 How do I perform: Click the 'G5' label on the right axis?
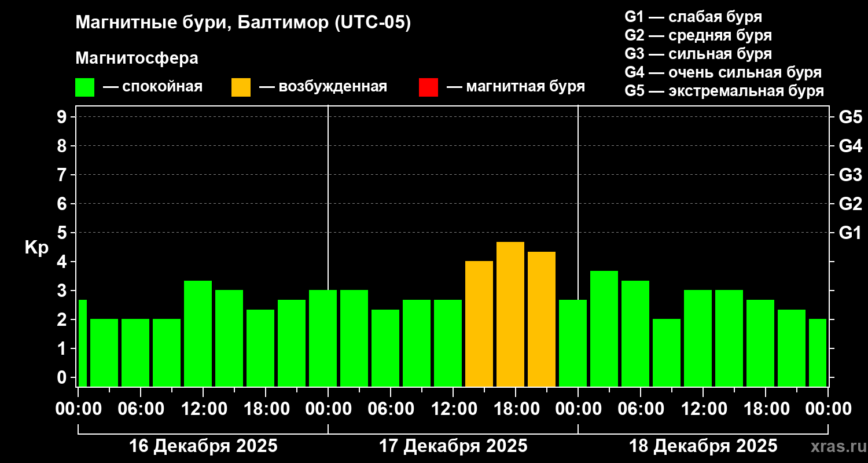click(x=850, y=117)
